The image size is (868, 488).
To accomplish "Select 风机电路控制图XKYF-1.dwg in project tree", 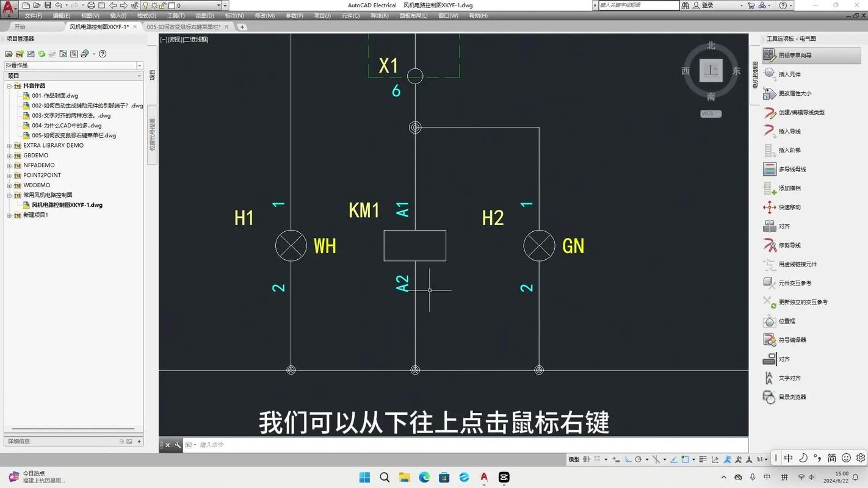I will pyautogui.click(x=67, y=205).
